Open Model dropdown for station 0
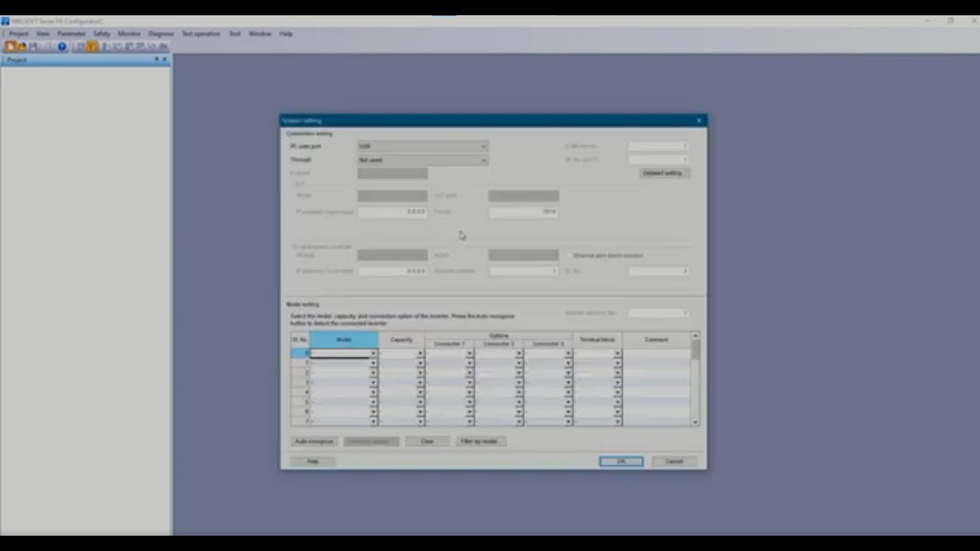This screenshot has width=980, height=551. tap(374, 354)
